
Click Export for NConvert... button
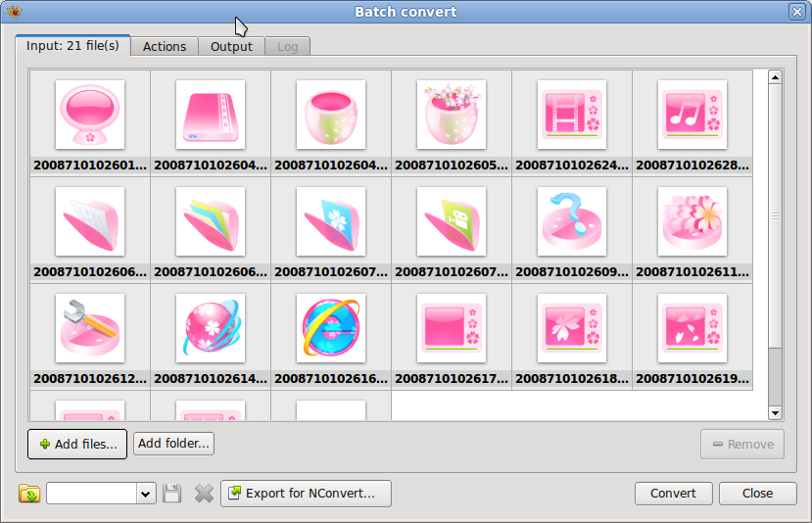(x=306, y=494)
